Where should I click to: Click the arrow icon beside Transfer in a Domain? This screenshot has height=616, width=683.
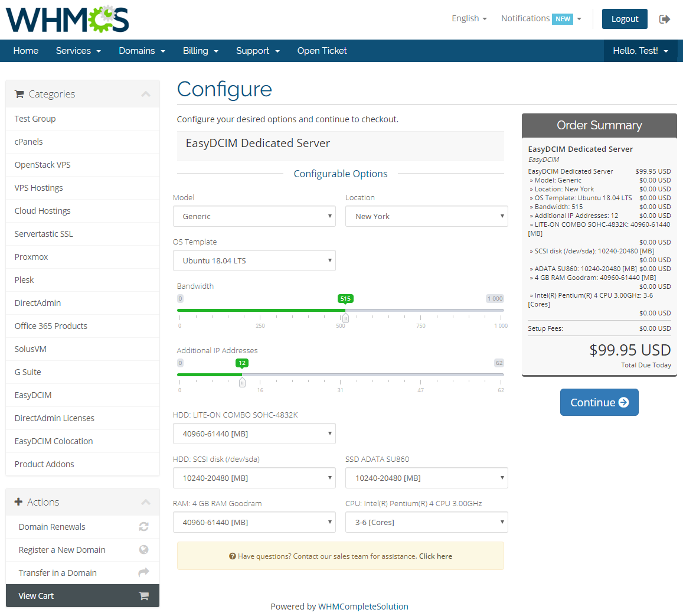tap(143, 572)
